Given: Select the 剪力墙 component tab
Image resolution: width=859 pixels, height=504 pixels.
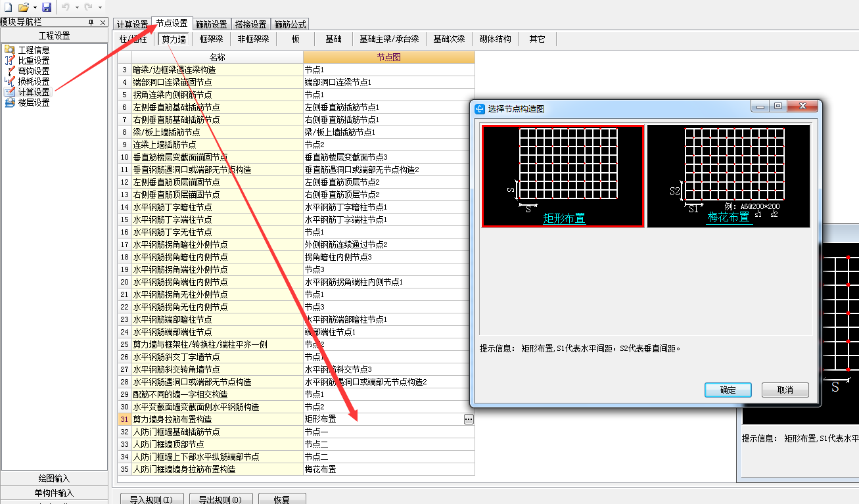Looking at the screenshot, I should point(174,39).
